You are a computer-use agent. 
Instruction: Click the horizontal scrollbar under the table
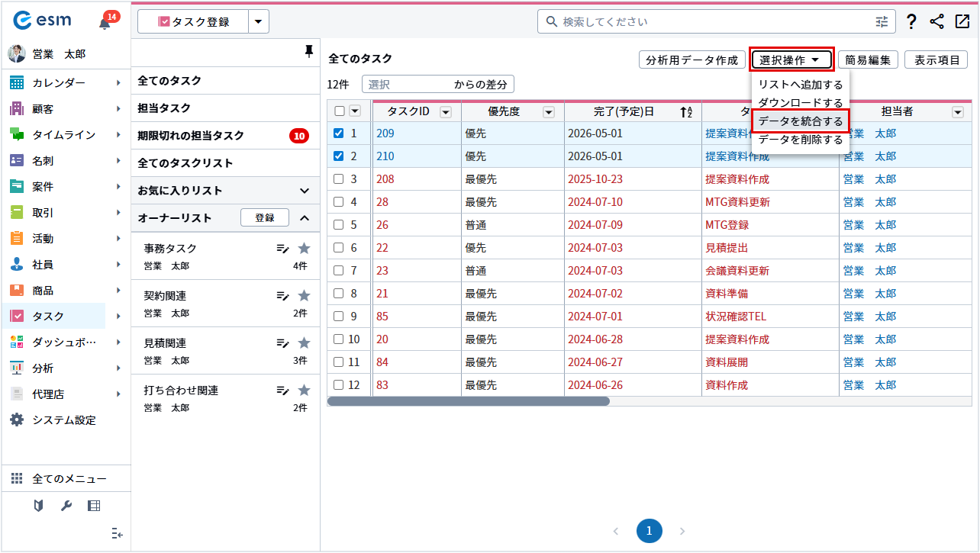(x=469, y=401)
